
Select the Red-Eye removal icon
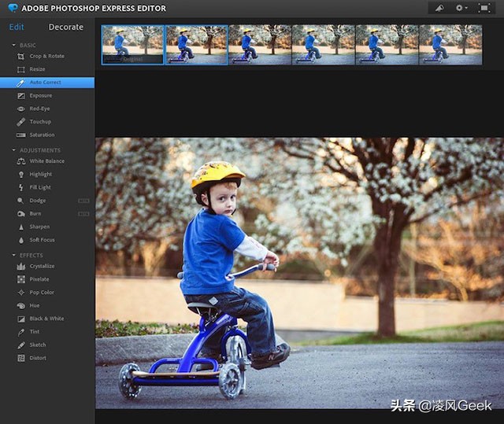[21, 109]
